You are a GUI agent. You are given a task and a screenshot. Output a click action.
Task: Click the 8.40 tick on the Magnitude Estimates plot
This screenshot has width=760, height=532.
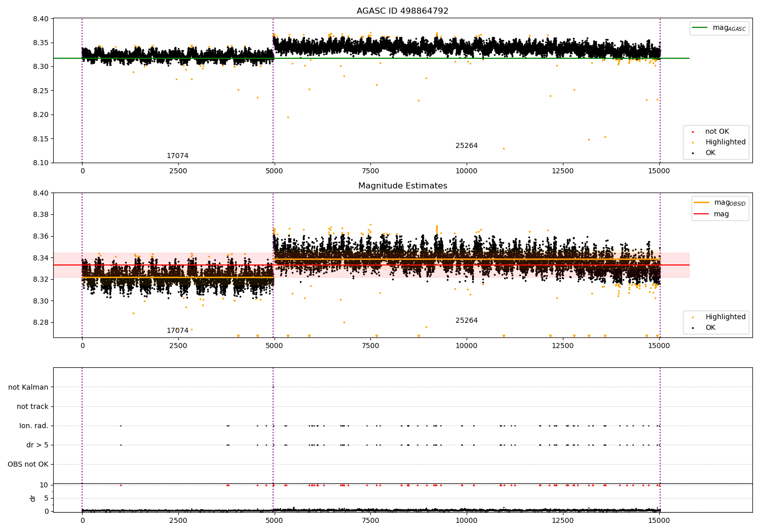click(x=41, y=194)
